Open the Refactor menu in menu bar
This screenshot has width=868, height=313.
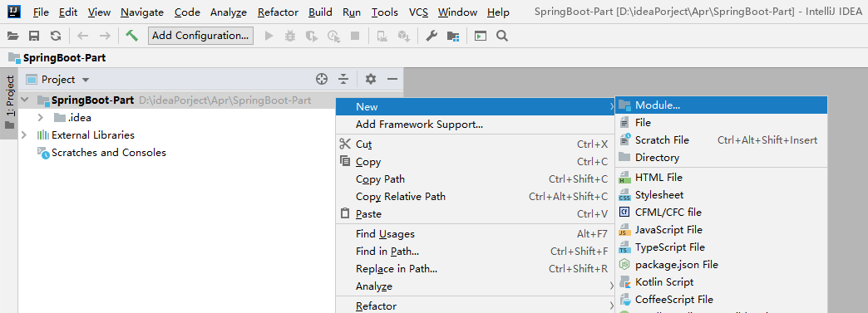[x=278, y=12]
